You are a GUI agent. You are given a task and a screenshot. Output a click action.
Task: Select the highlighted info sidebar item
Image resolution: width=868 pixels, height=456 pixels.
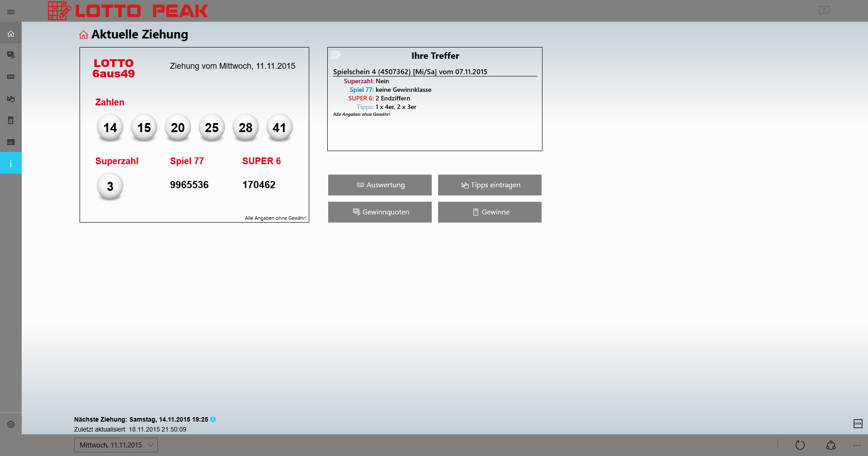pos(11,163)
